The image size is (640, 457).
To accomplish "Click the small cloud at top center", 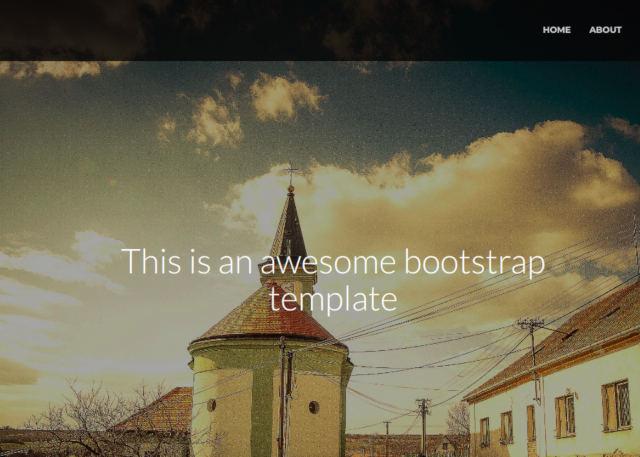I will [x=284, y=96].
